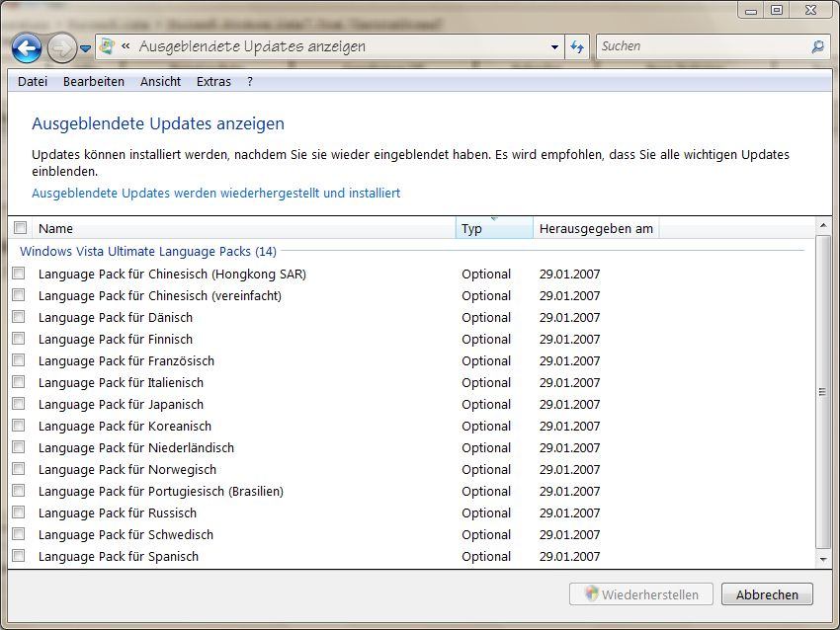Image resolution: width=840 pixels, height=630 pixels.
Task: Select the Koreanisch language pack checkbox
Action: (x=19, y=426)
